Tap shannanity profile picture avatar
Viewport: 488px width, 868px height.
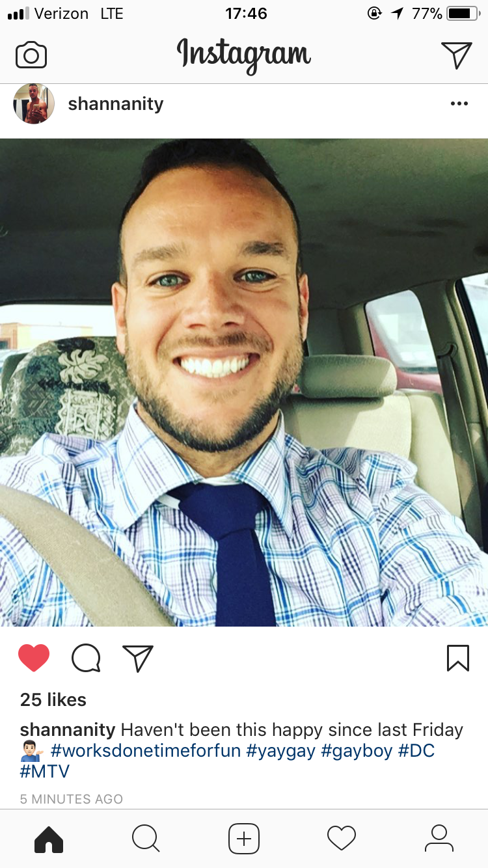coord(34,103)
